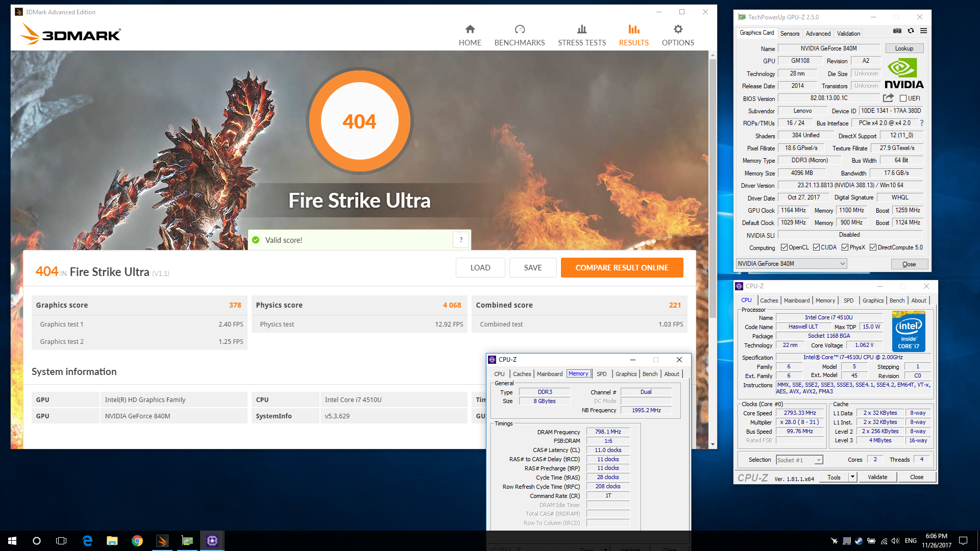Click ENG language indicator in tray
The height and width of the screenshot is (551, 980).
[911, 541]
